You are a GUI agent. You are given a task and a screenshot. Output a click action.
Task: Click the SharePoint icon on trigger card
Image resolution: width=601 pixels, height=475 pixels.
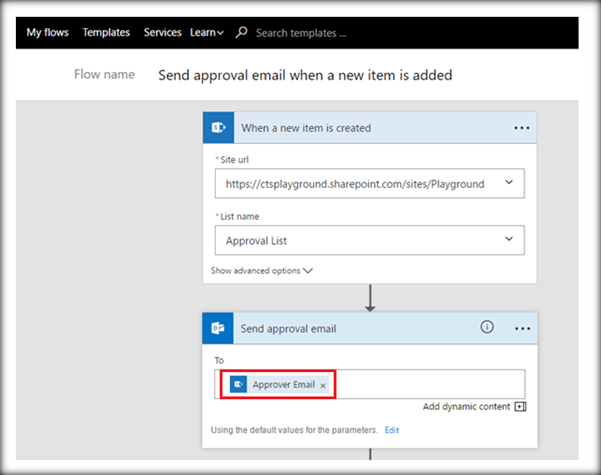[218, 128]
